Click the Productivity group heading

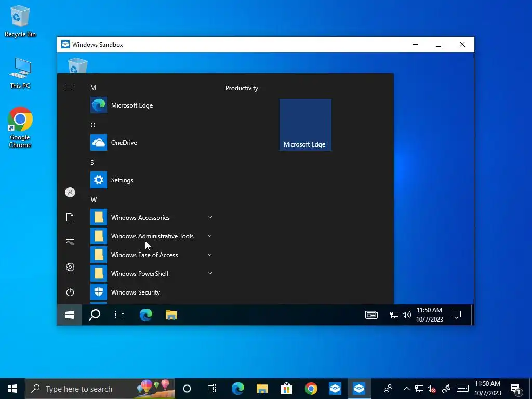click(x=242, y=88)
